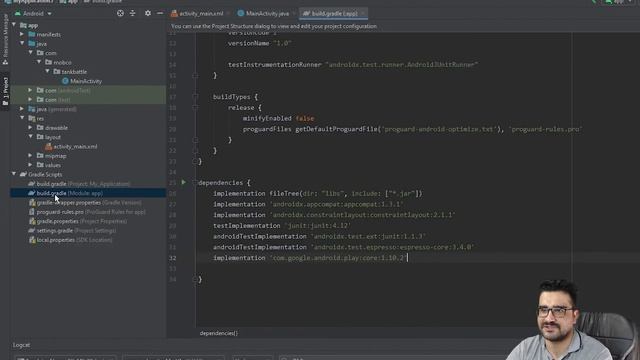Open gradle.properties (Project Properties)
Screen dimensions: 640x360
[x=78, y=221]
